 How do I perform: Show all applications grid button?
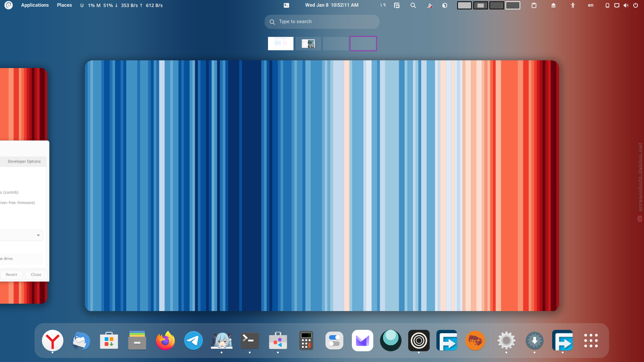591,341
